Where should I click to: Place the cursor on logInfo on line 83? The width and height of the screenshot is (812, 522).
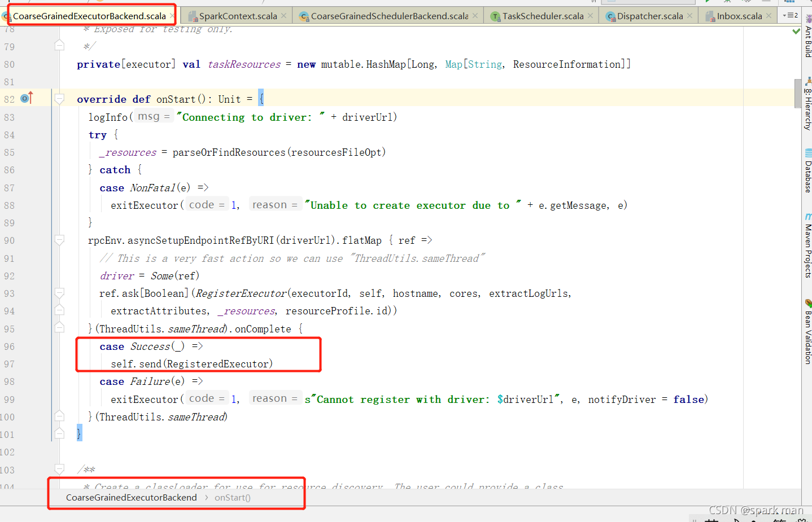(108, 117)
